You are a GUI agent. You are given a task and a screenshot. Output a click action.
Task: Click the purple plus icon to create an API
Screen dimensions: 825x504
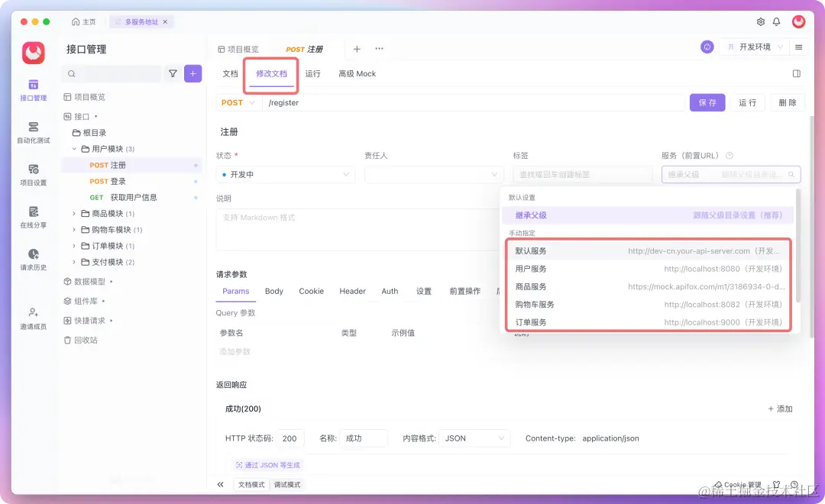click(x=192, y=74)
